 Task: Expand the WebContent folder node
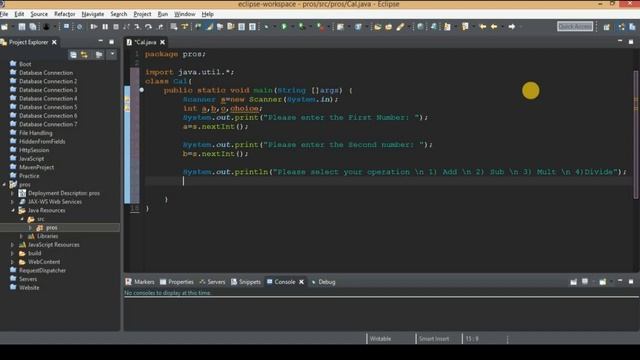click(x=12, y=262)
